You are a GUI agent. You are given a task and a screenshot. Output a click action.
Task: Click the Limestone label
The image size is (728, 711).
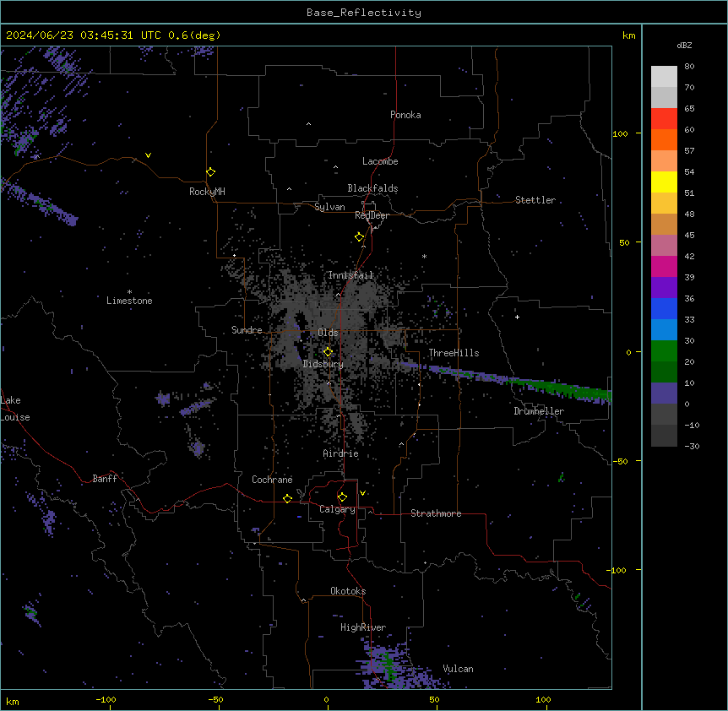point(129,301)
